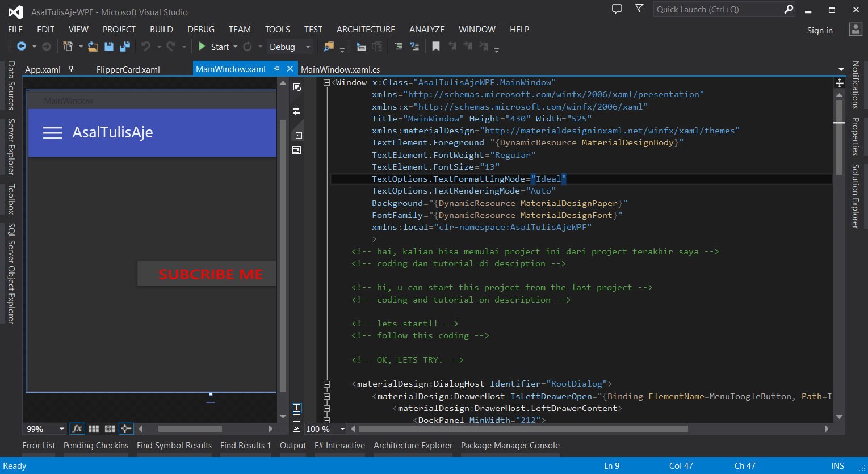
Task: Collapse the Window element in XAML
Action: 326,82
